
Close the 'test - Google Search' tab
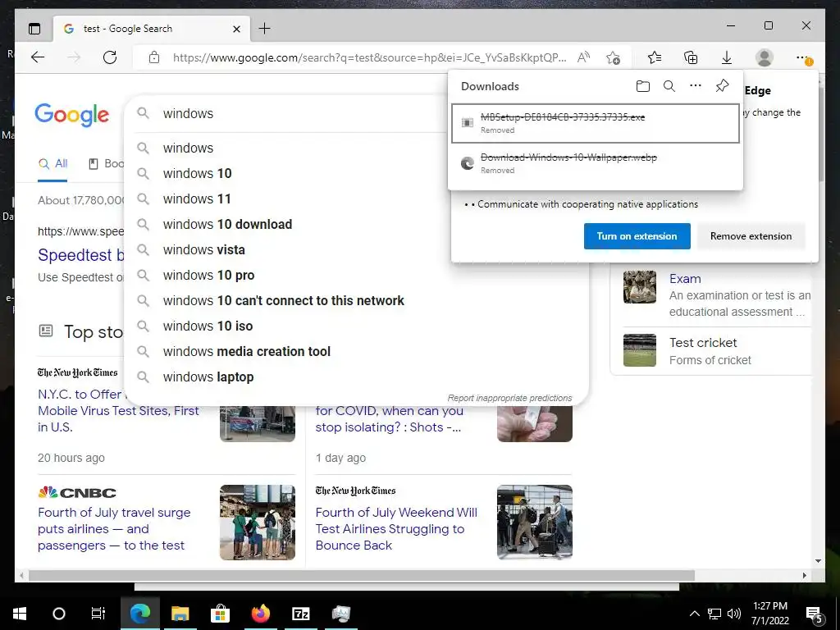236,29
